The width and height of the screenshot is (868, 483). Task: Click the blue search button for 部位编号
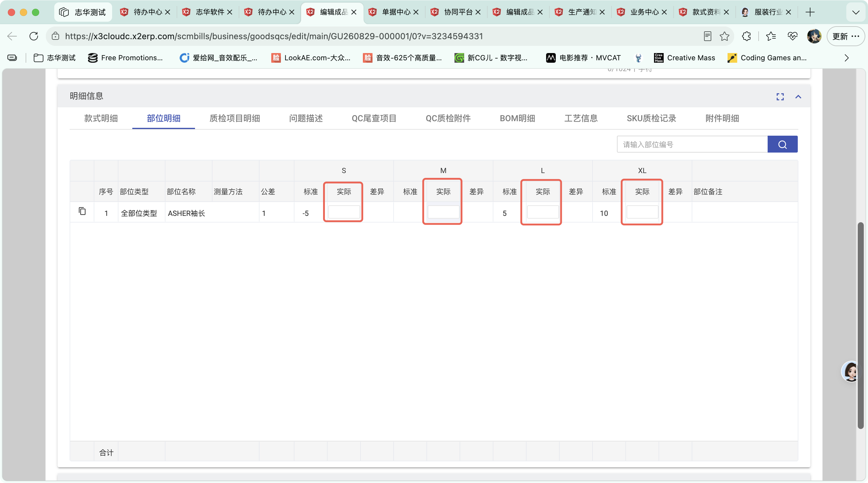pyautogui.click(x=782, y=144)
